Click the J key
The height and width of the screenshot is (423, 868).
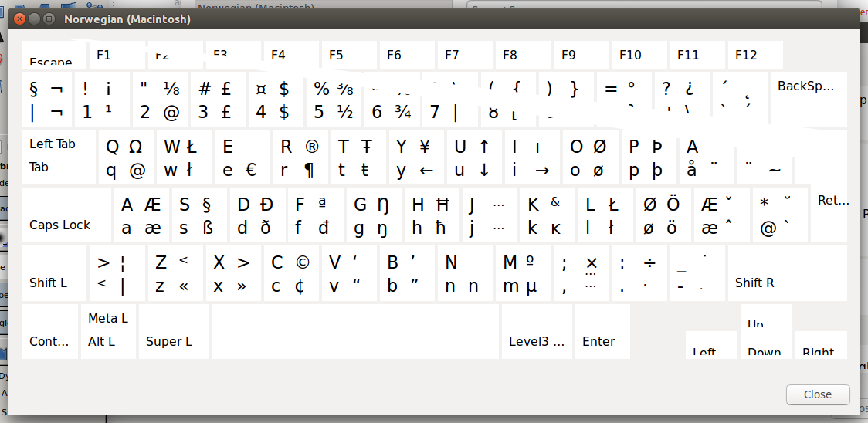(x=490, y=215)
